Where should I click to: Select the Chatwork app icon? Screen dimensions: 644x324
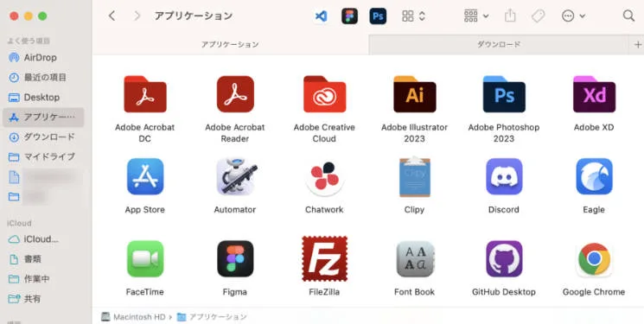[x=324, y=177]
